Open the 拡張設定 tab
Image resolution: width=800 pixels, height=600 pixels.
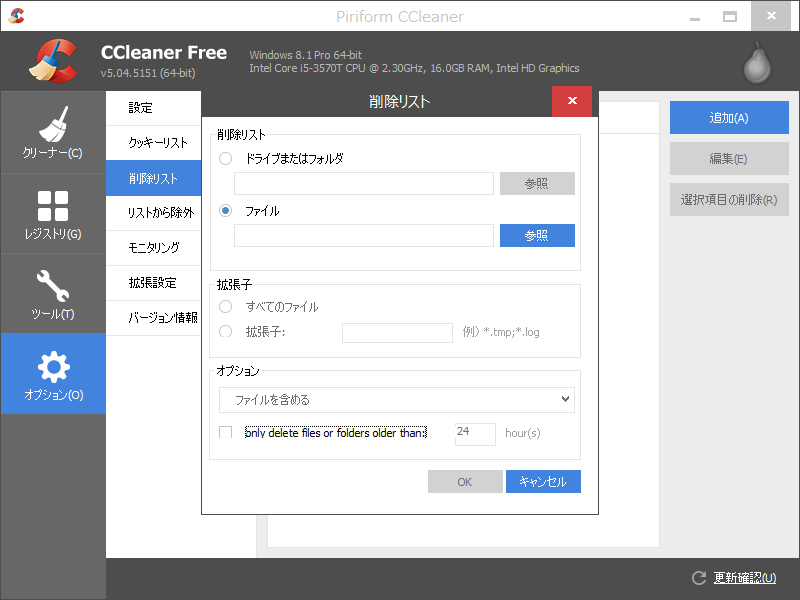[154, 283]
